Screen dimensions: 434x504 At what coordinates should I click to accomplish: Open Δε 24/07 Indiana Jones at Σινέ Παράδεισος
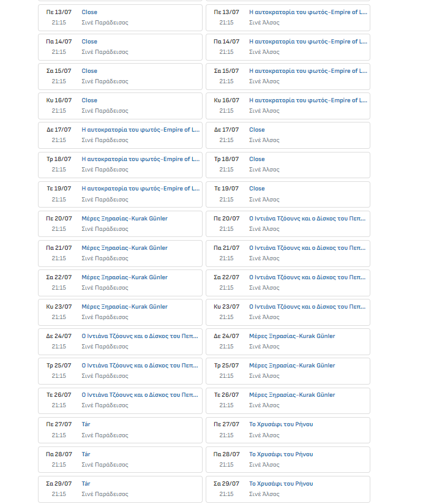click(140, 336)
